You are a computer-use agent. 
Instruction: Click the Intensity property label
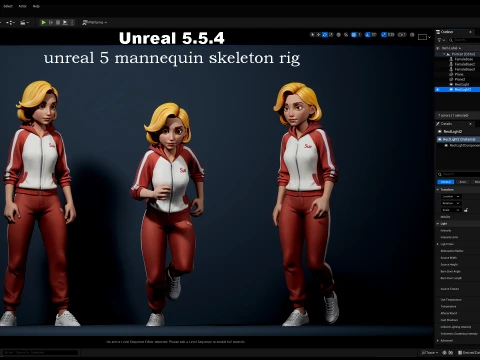446,230
